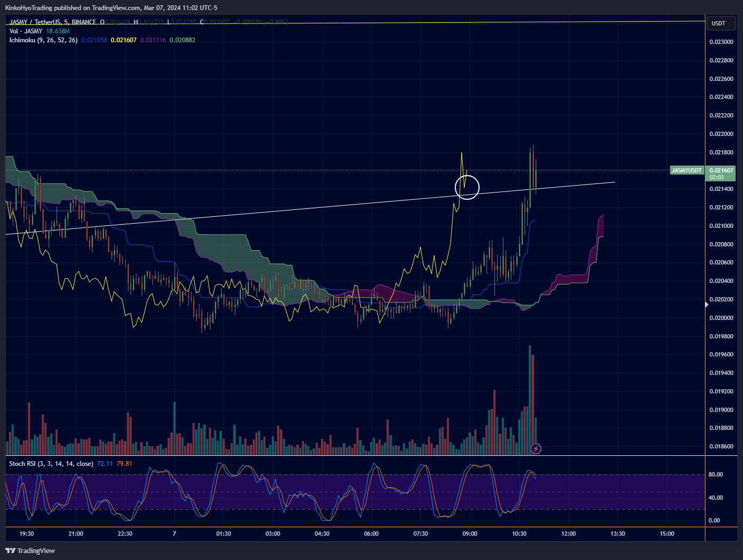Click the current price 0.021607 axis label
The width and height of the screenshot is (743, 560).
tap(721, 173)
